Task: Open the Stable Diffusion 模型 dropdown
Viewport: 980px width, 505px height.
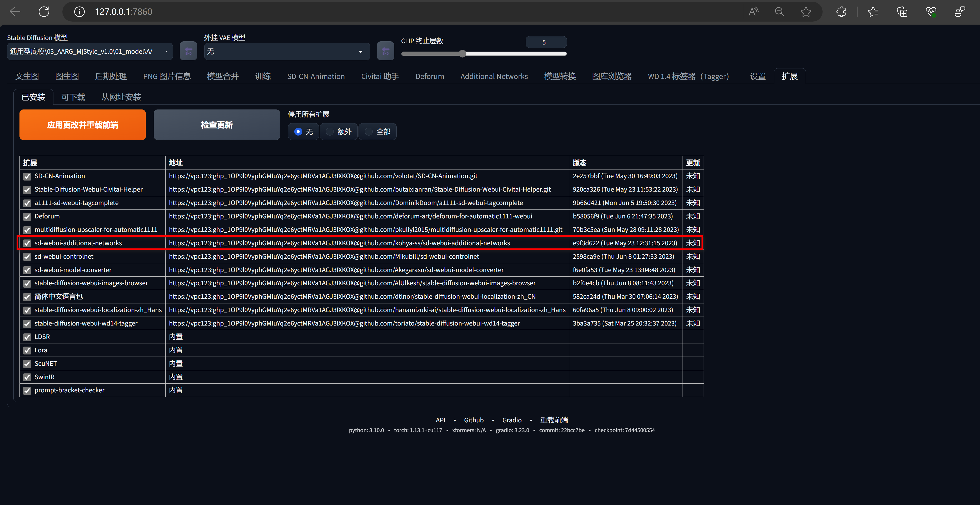Action: pyautogui.click(x=90, y=51)
